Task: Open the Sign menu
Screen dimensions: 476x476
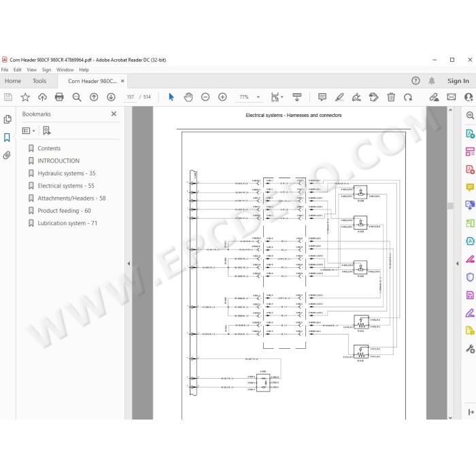Action: coord(46,69)
